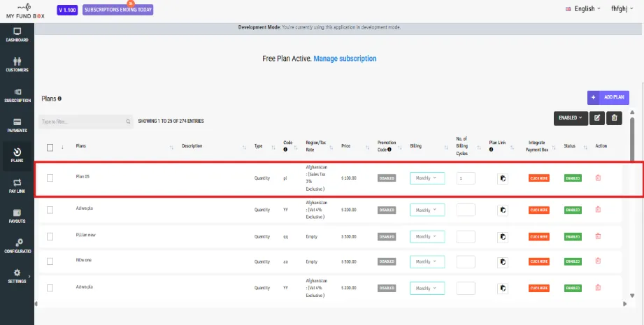Image resolution: width=644 pixels, height=325 pixels.
Task: Open the Monthly billing dropdown for Plan 05
Action: [x=427, y=178]
